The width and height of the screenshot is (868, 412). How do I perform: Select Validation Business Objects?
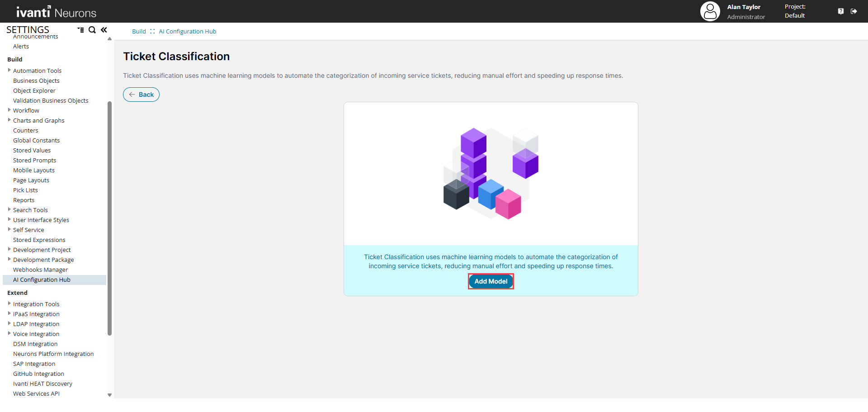click(x=51, y=101)
